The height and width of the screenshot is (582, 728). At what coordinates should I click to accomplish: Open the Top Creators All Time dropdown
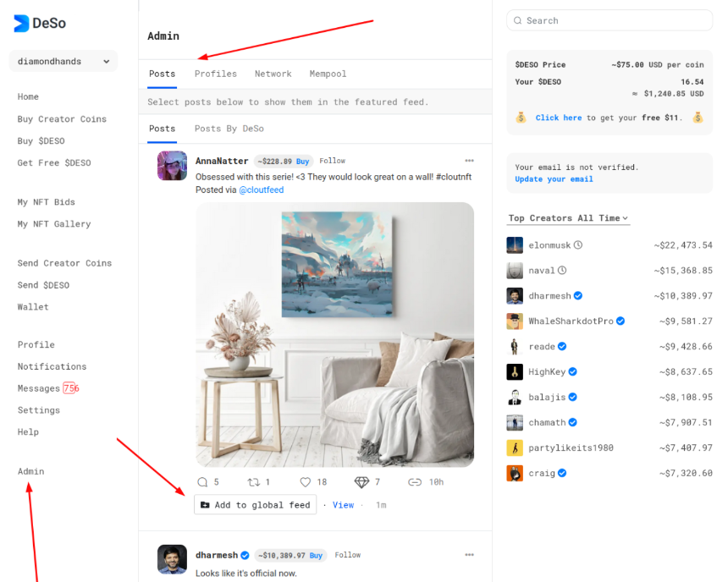[x=568, y=218]
